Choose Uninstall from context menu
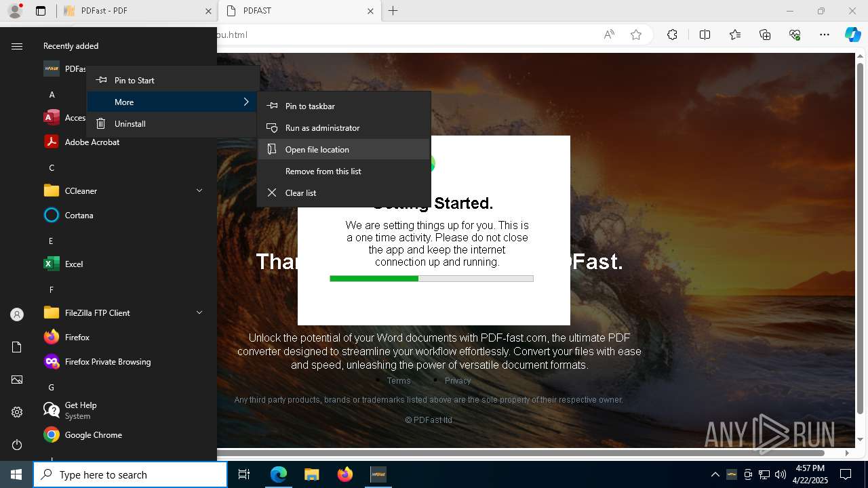This screenshot has height=488, width=868. pos(172,123)
